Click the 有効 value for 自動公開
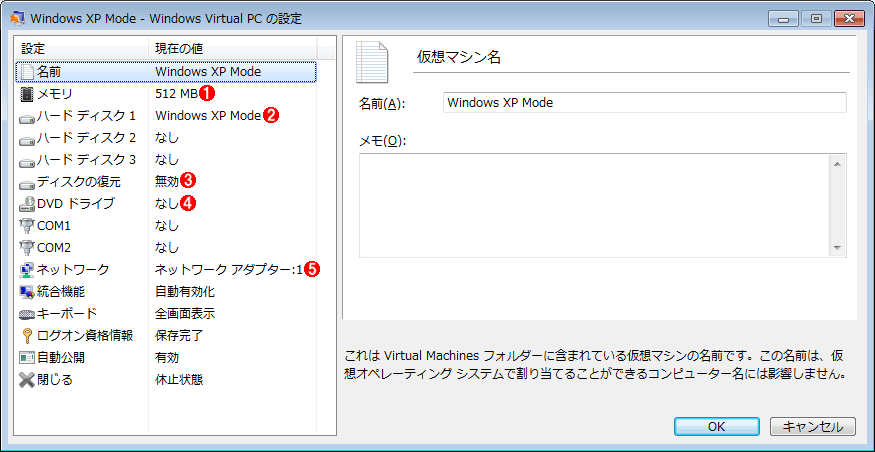Screen dimensions: 875x452 pos(167,358)
